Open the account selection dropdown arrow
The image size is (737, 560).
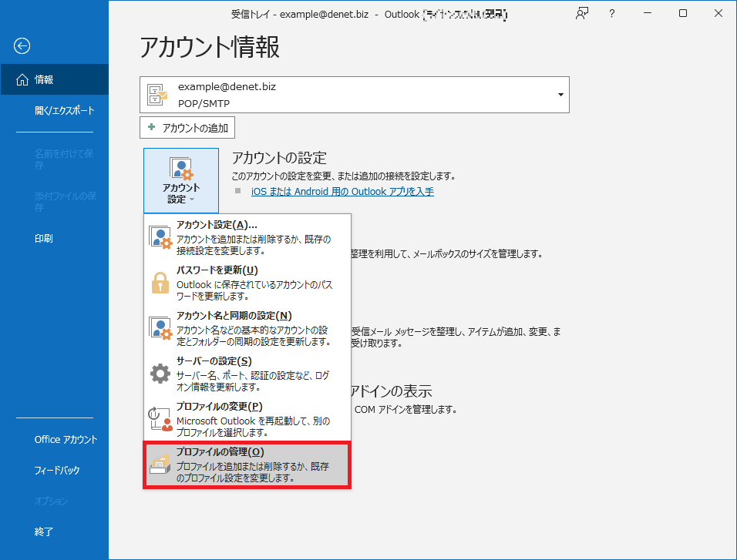(x=560, y=95)
